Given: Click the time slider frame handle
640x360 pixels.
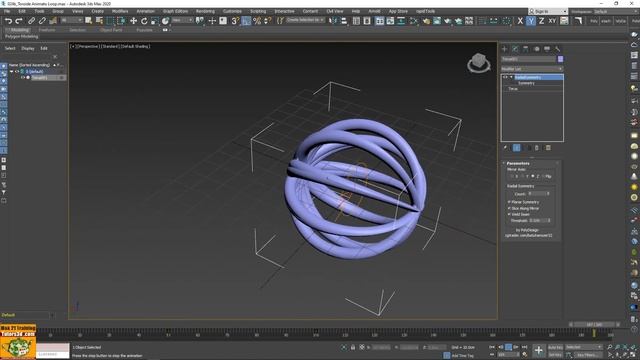Looking at the screenshot, I should tap(594, 324).
